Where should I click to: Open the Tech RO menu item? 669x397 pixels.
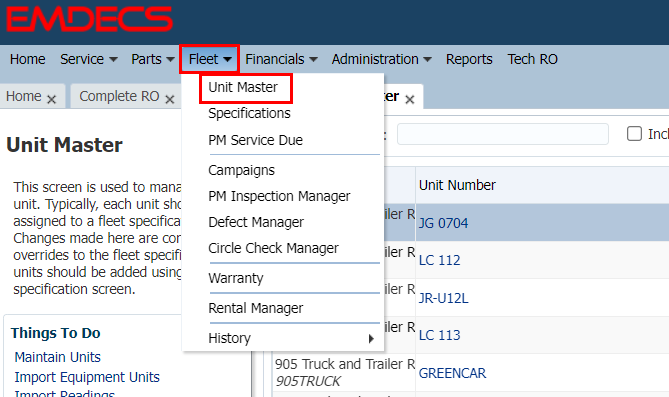click(532, 59)
